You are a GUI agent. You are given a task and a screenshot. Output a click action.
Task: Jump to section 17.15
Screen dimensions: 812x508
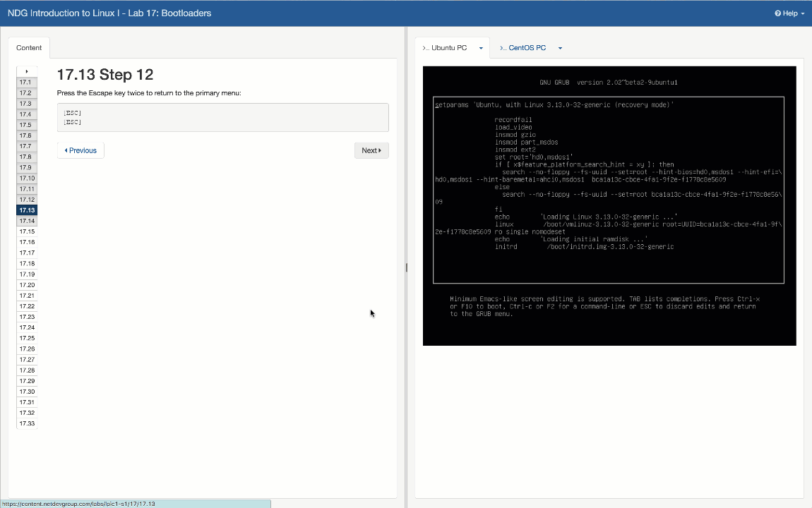tap(27, 231)
